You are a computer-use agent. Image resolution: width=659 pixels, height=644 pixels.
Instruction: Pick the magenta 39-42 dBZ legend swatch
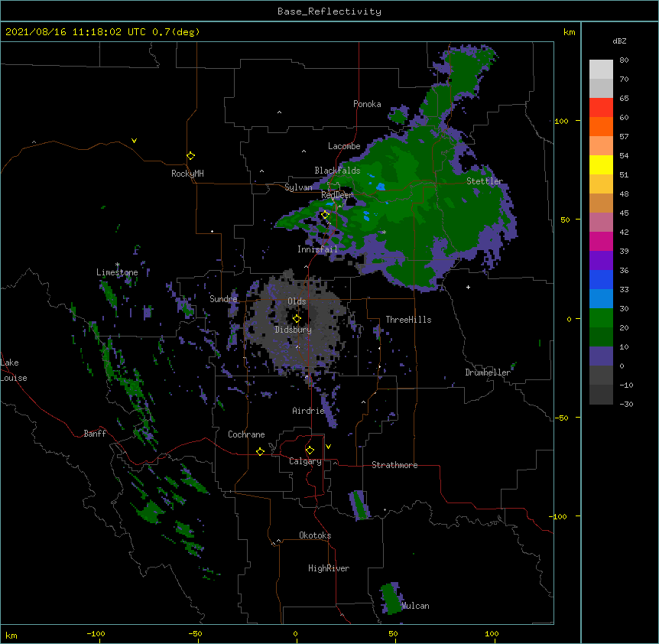[601, 241]
